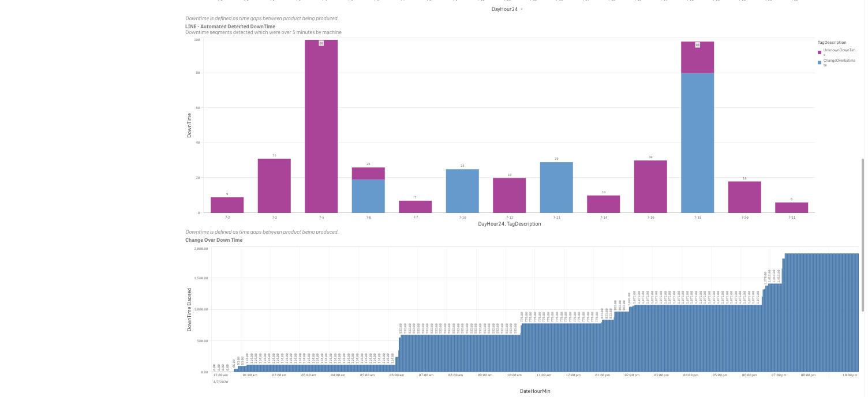Click the LINE - Automated Detected DownTime title

[230, 27]
